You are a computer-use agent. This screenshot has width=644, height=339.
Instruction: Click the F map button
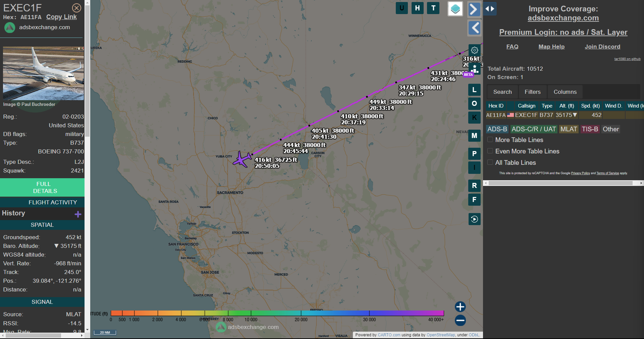tap(474, 200)
